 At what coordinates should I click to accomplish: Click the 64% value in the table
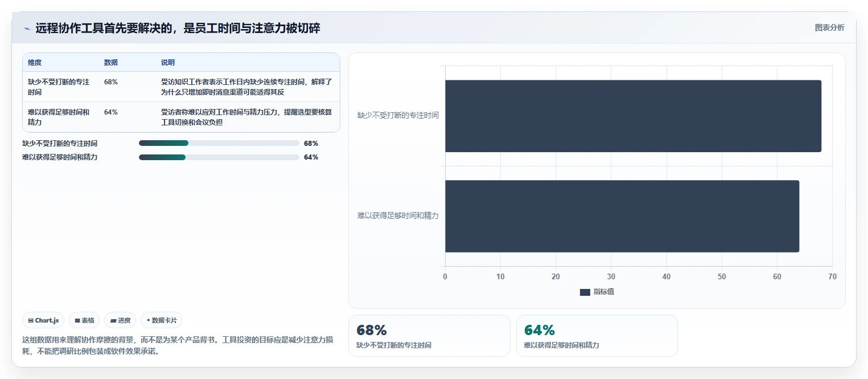111,112
